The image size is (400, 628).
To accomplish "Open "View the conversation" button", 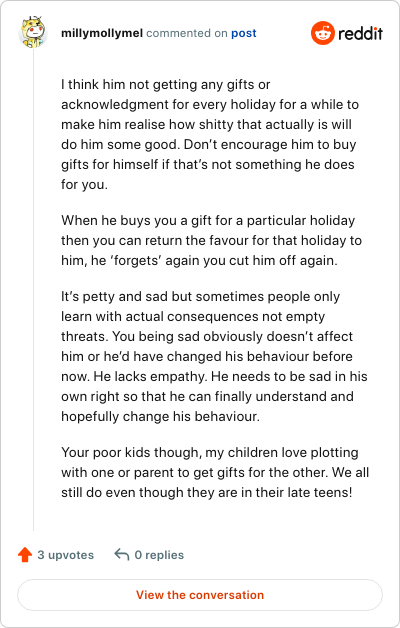I will tap(200, 595).
